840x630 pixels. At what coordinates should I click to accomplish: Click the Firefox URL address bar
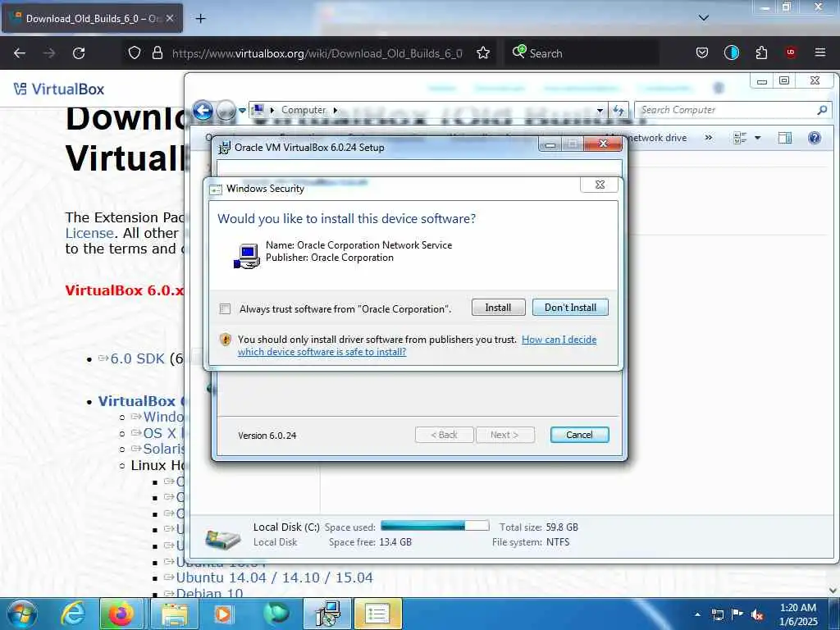click(317, 53)
